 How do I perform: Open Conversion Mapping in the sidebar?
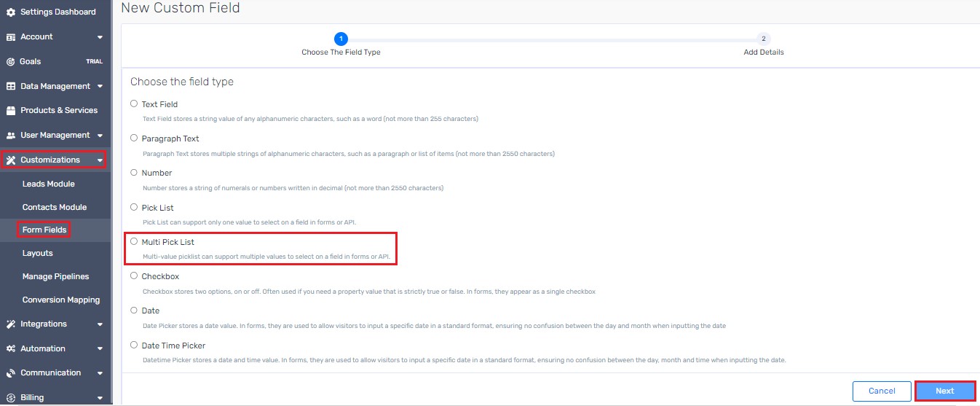[x=61, y=300]
